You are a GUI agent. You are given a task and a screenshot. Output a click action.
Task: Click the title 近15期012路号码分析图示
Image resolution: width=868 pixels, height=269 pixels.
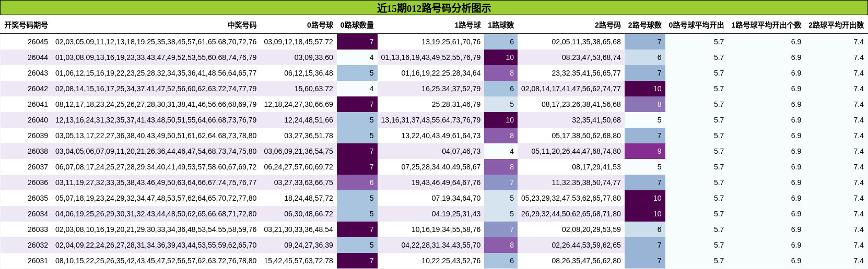pos(434,8)
